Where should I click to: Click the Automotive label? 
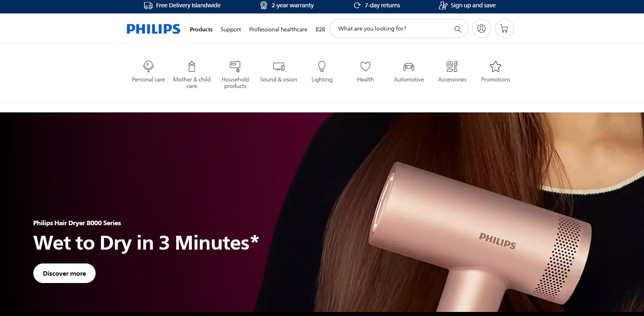409,79
